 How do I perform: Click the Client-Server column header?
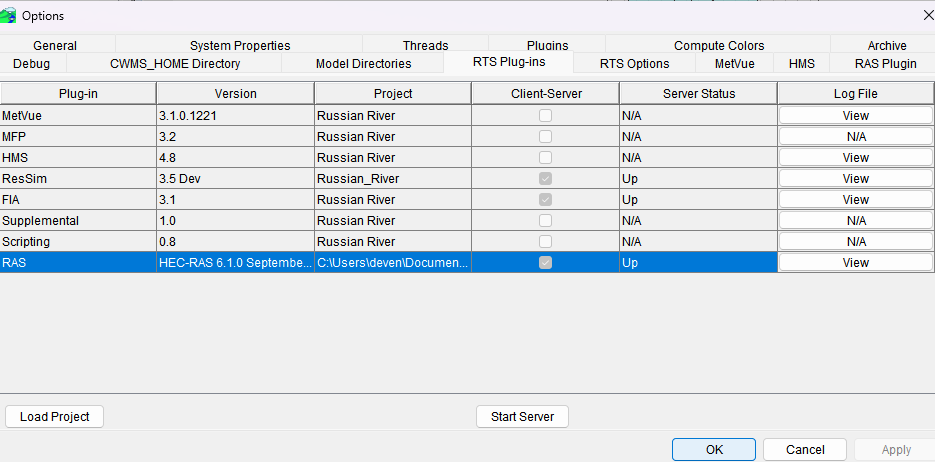coord(546,94)
